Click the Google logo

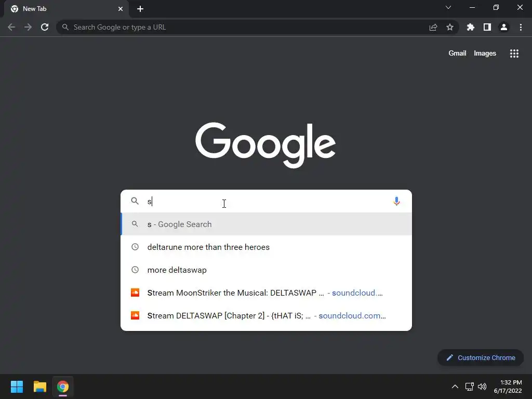(265, 145)
